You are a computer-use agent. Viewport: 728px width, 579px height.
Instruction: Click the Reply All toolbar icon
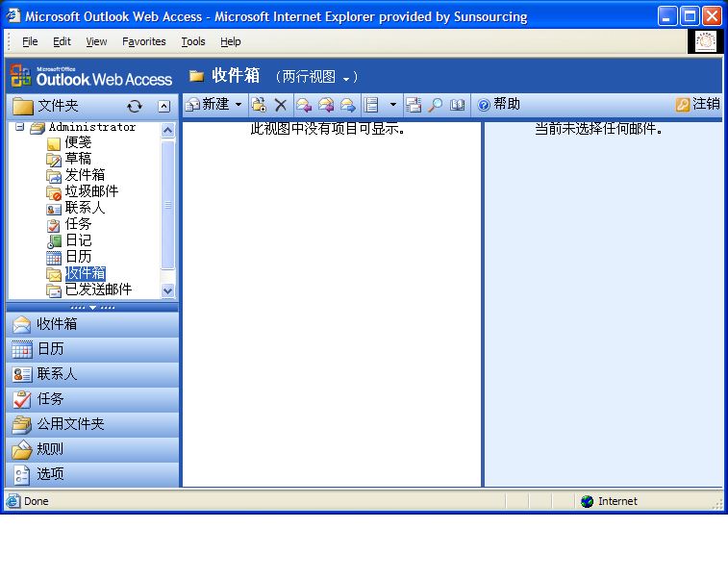pyautogui.click(x=326, y=105)
